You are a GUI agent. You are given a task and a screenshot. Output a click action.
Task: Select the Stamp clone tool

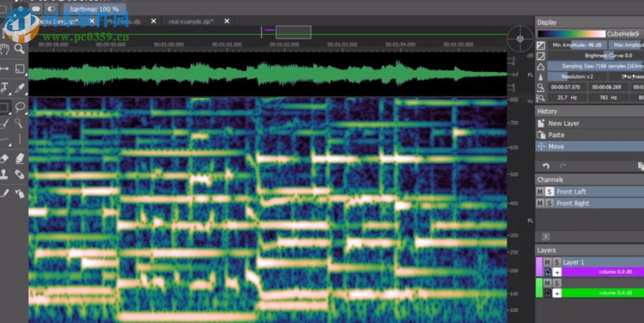click(5, 174)
